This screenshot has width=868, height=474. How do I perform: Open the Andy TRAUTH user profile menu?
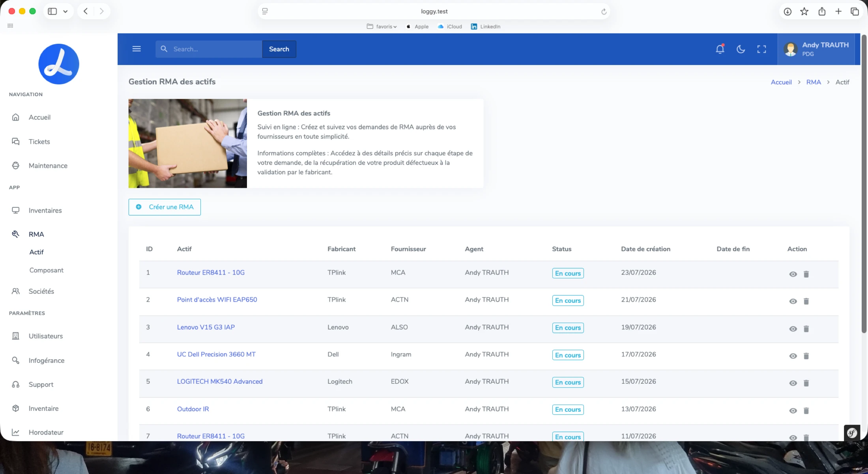pos(816,49)
